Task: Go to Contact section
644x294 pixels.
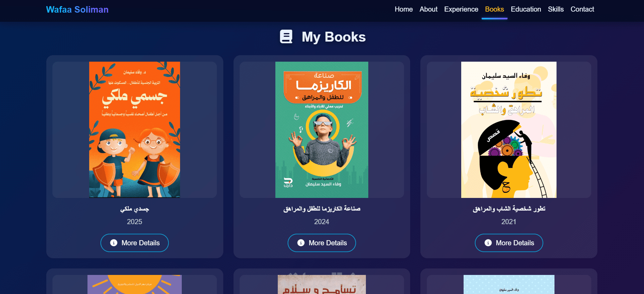Action: (582, 9)
